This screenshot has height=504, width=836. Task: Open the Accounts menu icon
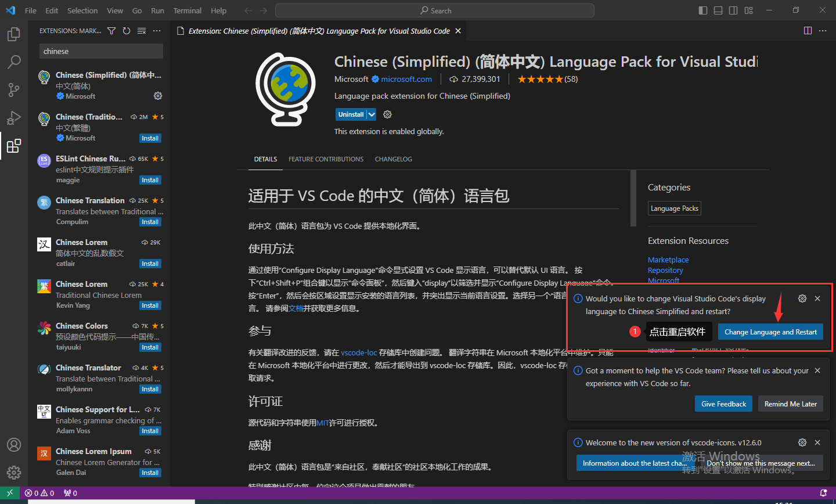tap(14, 445)
